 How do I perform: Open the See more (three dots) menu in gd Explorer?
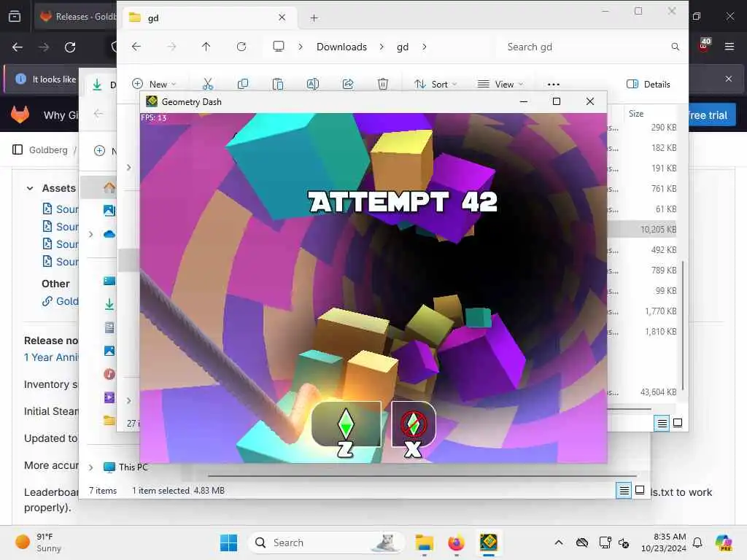pyautogui.click(x=554, y=85)
